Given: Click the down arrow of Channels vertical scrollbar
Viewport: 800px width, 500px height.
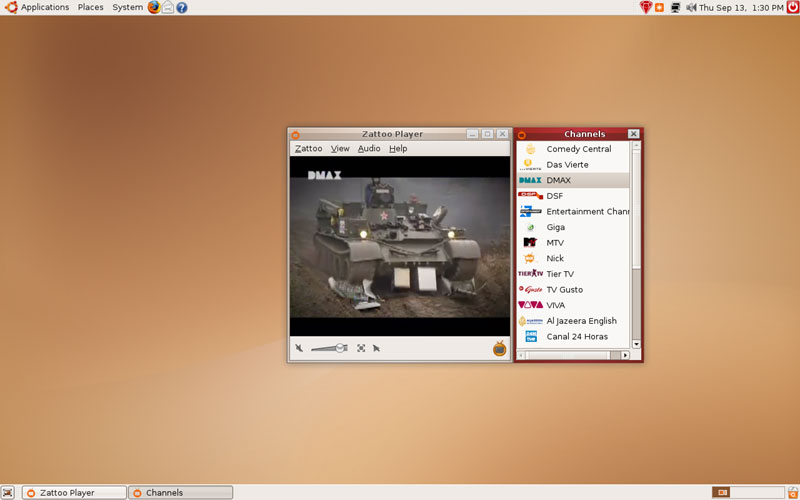Looking at the screenshot, I should 636,344.
